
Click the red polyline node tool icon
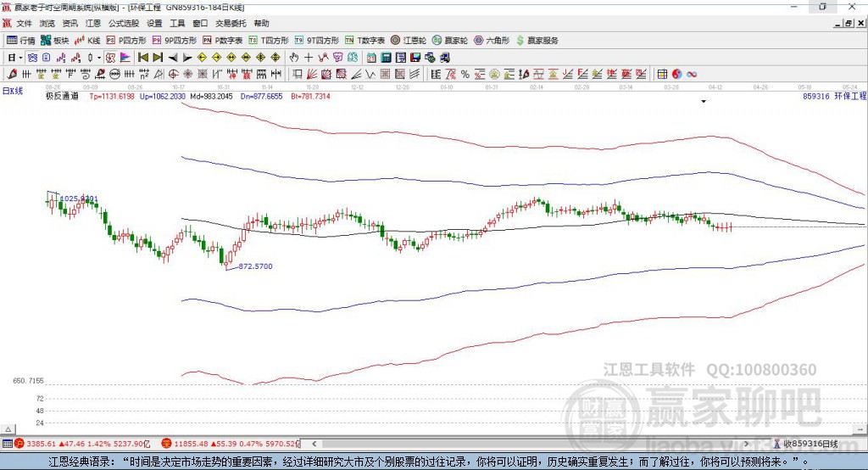(x=323, y=58)
